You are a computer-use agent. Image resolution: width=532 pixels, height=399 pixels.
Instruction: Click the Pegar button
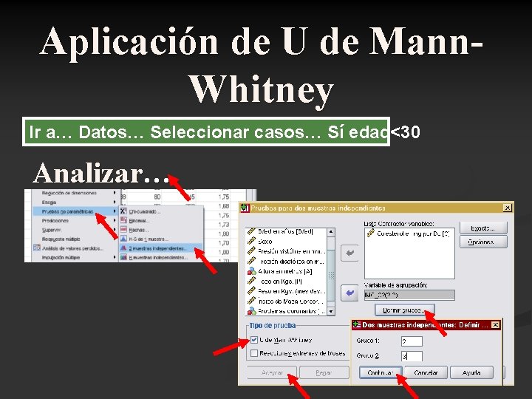(x=324, y=373)
